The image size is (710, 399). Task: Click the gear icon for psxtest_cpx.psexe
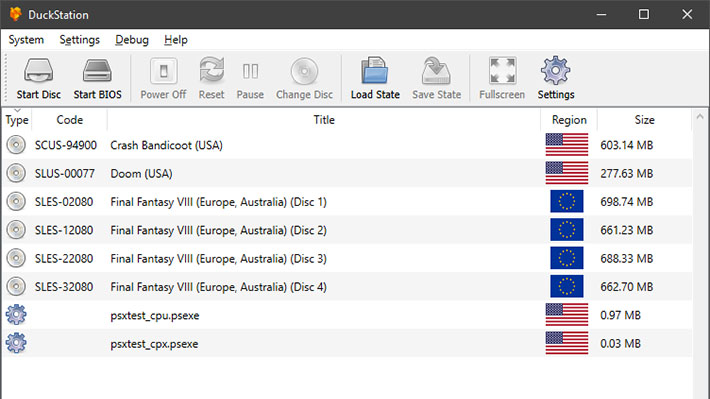pyautogui.click(x=16, y=343)
